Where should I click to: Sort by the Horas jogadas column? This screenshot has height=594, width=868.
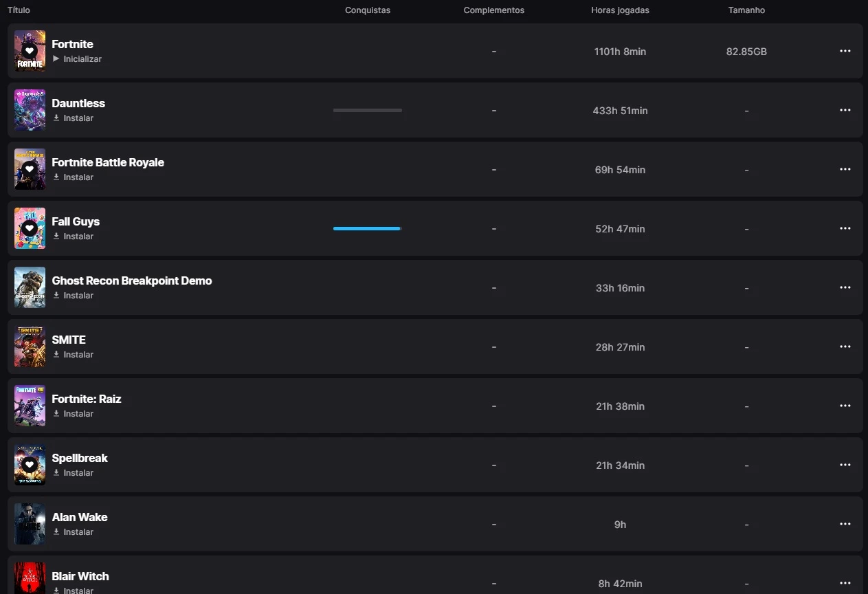pyautogui.click(x=620, y=10)
